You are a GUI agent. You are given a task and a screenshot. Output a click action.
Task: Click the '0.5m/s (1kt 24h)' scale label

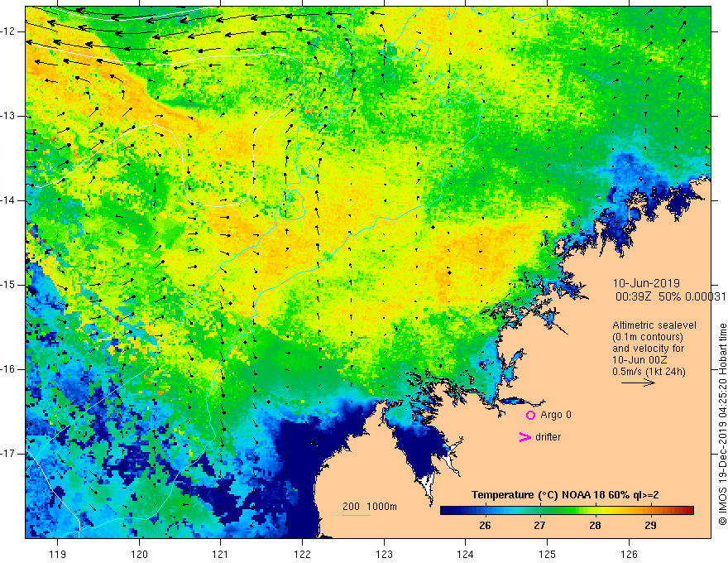pyautogui.click(x=649, y=372)
